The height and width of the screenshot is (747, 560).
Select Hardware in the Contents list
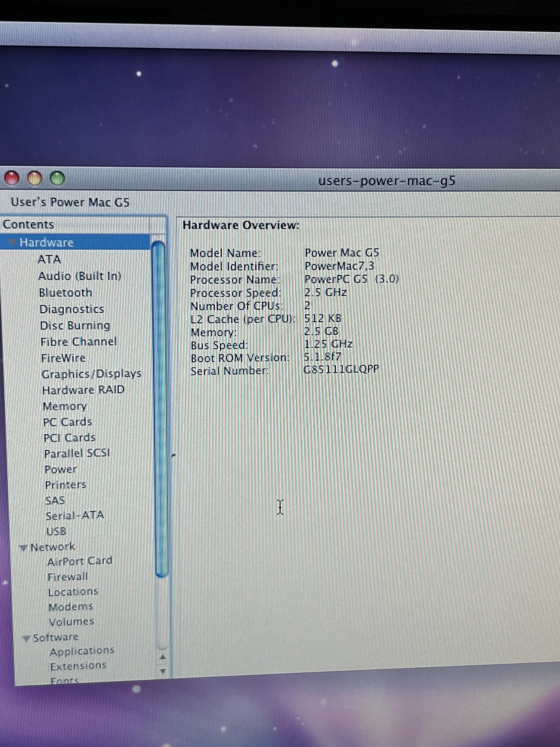[46, 243]
